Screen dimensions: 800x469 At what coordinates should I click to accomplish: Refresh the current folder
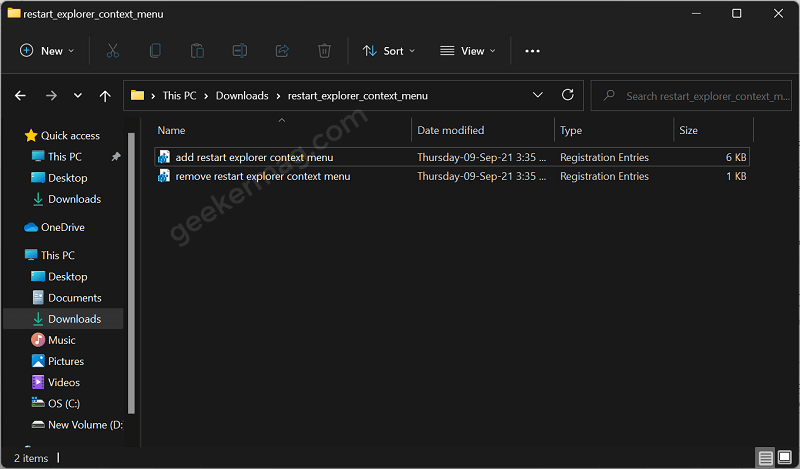[x=568, y=95]
